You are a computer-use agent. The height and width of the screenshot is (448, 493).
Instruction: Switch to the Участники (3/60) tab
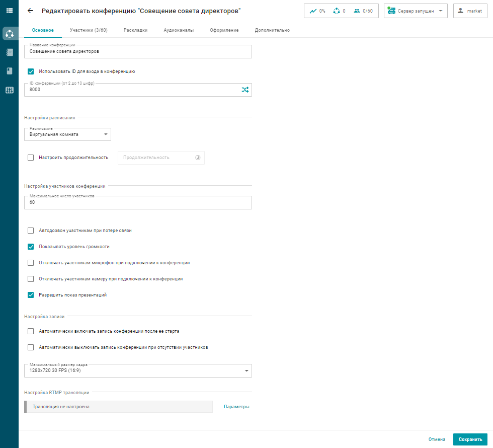point(89,30)
